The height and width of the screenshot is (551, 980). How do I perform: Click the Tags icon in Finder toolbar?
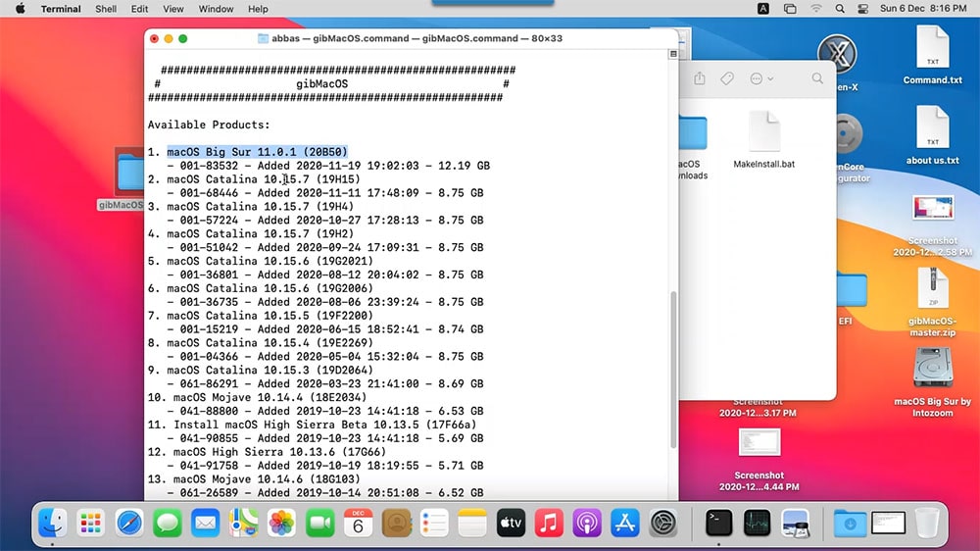[x=727, y=78]
